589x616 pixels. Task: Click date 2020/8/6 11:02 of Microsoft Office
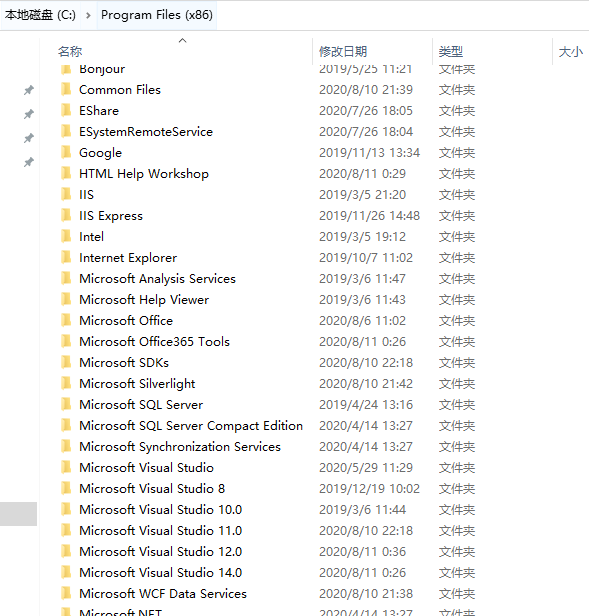pos(362,321)
